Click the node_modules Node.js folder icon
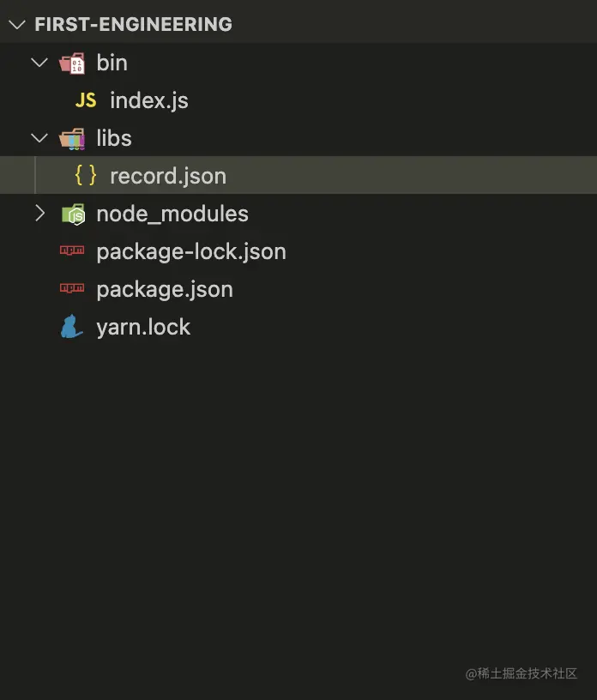This screenshot has height=700, width=597. (x=73, y=214)
